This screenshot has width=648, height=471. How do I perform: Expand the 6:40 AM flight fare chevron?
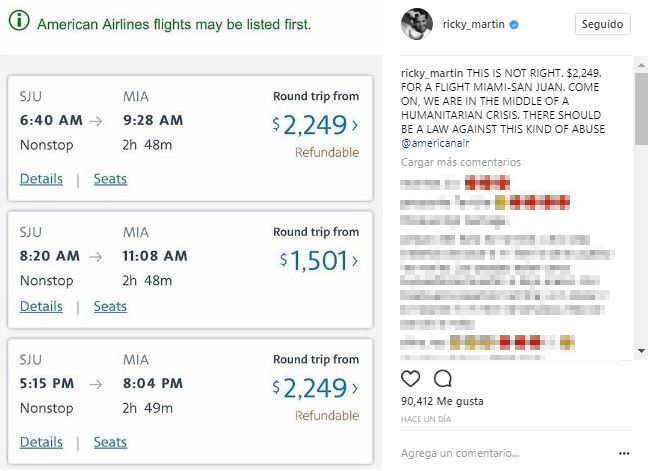click(355, 126)
